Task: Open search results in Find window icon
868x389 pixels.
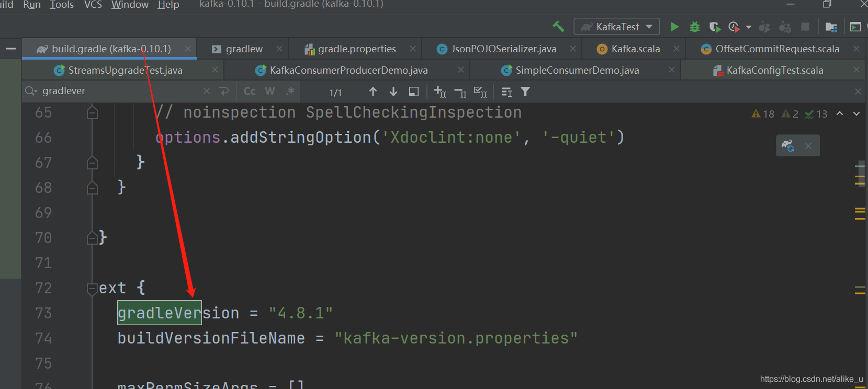Action: pos(506,91)
